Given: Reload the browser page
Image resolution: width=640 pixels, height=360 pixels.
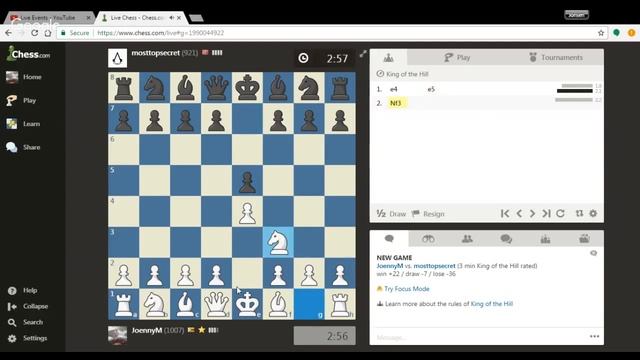Looking at the screenshot, I should pos(35,33).
